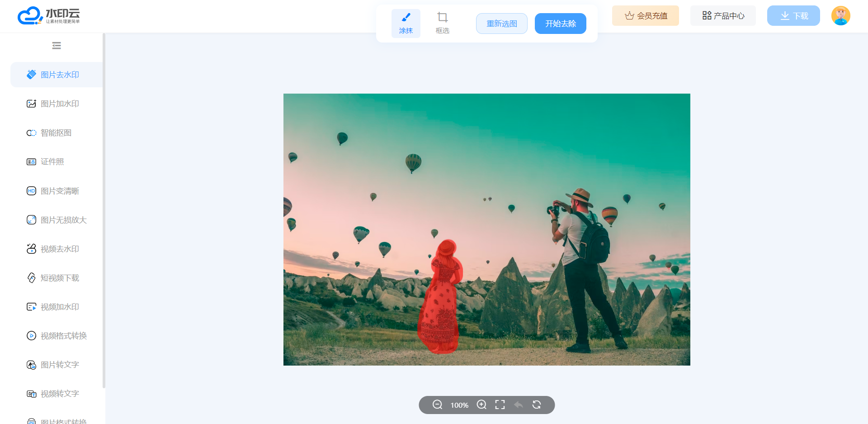Open 视频加水印 menu item
Screen dimensions: 868x424
pos(57,307)
